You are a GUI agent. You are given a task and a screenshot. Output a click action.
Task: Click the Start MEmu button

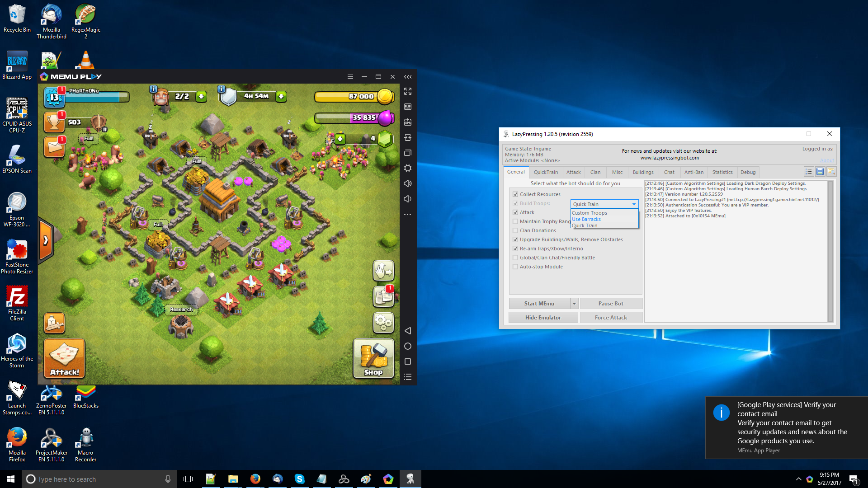(x=539, y=304)
